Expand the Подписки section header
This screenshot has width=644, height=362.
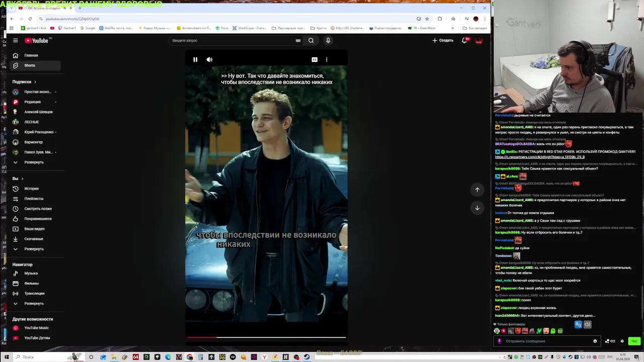coord(24,81)
